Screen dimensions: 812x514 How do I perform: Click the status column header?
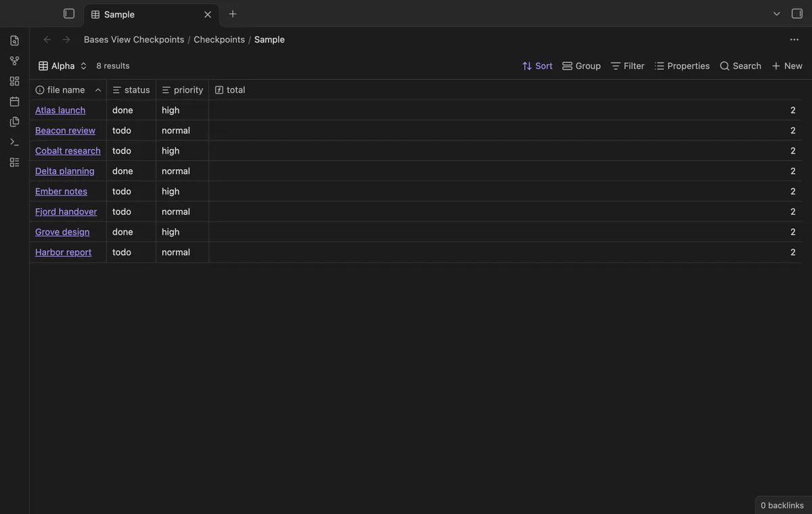pos(131,90)
